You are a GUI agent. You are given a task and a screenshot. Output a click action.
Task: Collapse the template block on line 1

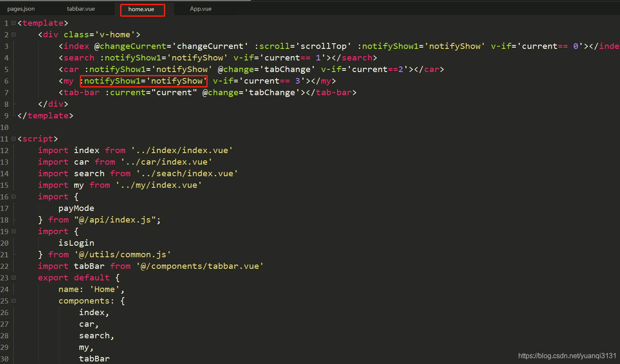pyautogui.click(x=14, y=23)
